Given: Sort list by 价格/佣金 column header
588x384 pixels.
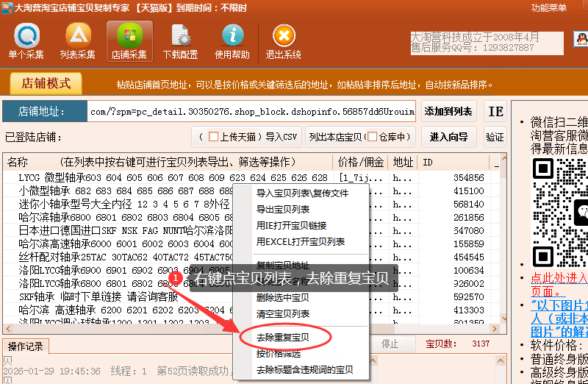Looking at the screenshot, I should 360,163.
